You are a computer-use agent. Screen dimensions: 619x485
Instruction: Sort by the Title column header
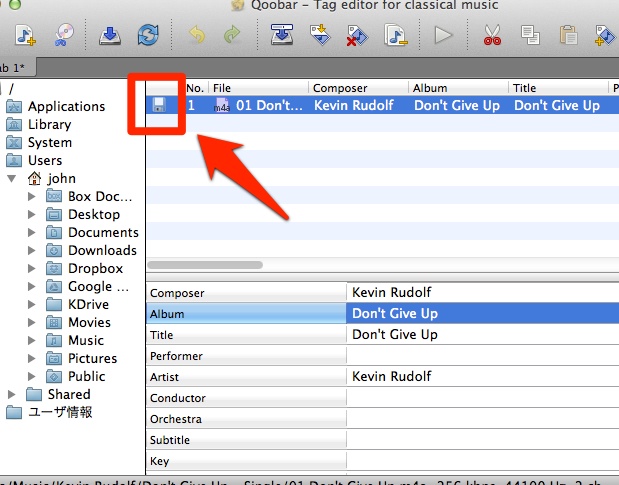coord(558,88)
